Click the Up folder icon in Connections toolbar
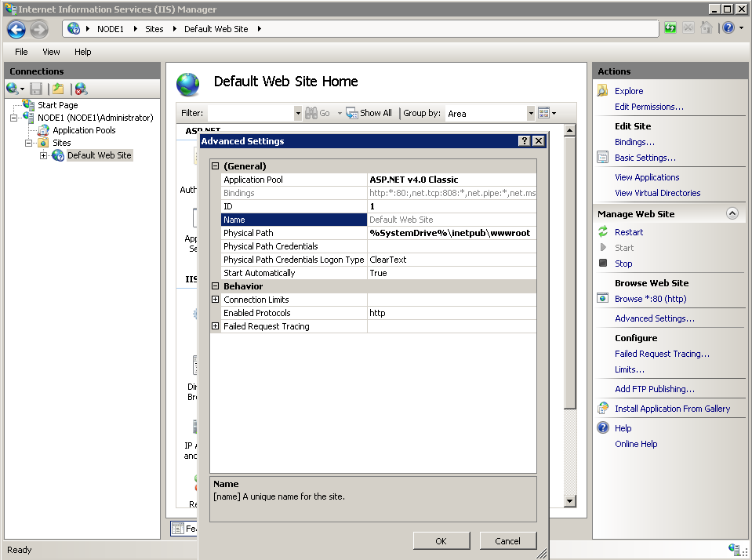The width and height of the screenshot is (752, 560). (x=58, y=89)
